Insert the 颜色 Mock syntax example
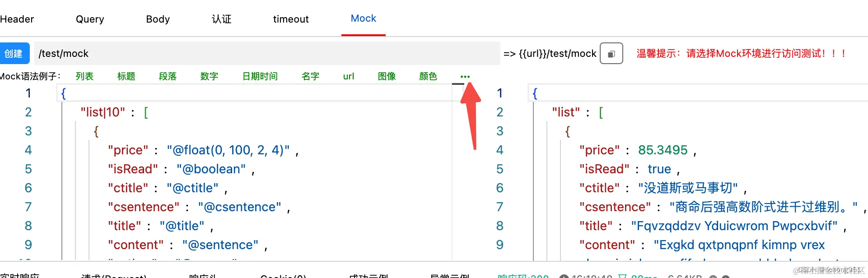This screenshot has height=278, width=868. (x=428, y=76)
